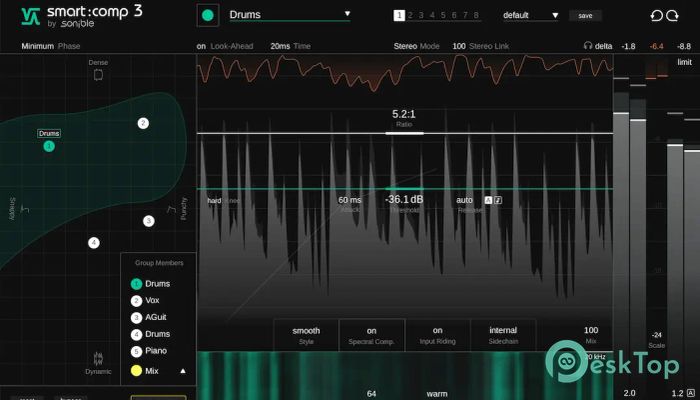The image size is (700, 400).
Task: Click the 2.0 input gain value
Action: [x=629, y=393]
